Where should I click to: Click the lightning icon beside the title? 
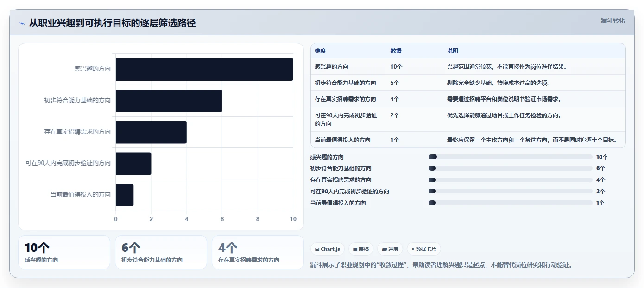(22, 23)
